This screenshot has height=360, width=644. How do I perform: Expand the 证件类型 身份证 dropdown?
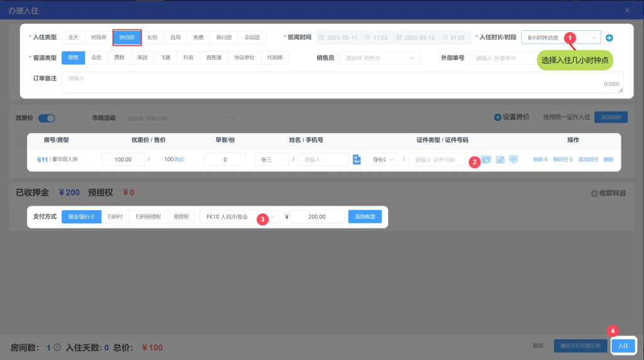click(x=382, y=160)
